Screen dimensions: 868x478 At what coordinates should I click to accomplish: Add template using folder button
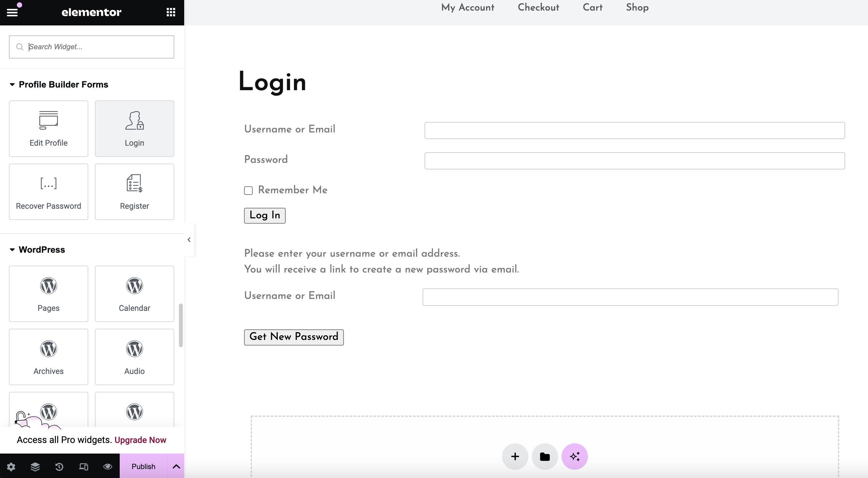545,457
